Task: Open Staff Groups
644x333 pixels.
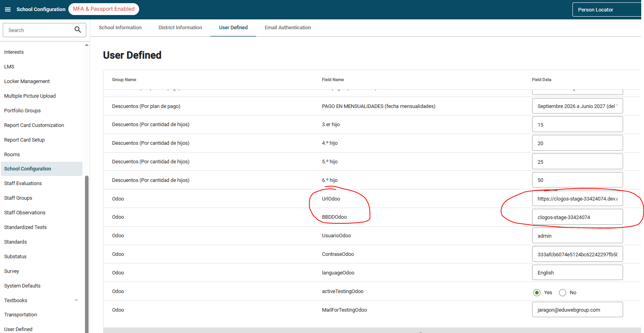Action: pos(18,198)
